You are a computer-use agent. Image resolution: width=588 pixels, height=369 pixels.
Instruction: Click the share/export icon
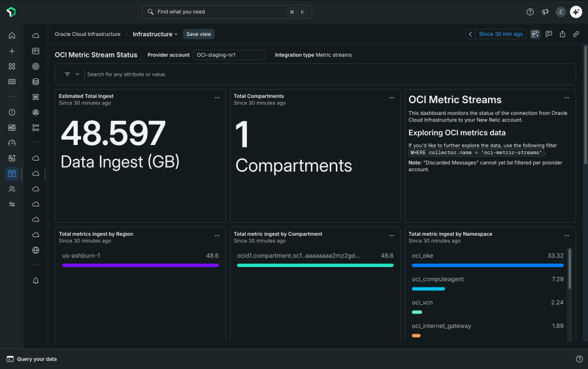(x=563, y=34)
